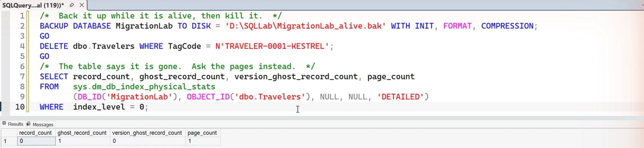
Task: Click the version_ghost_record_count cell showing 0
Action: (x=148, y=141)
